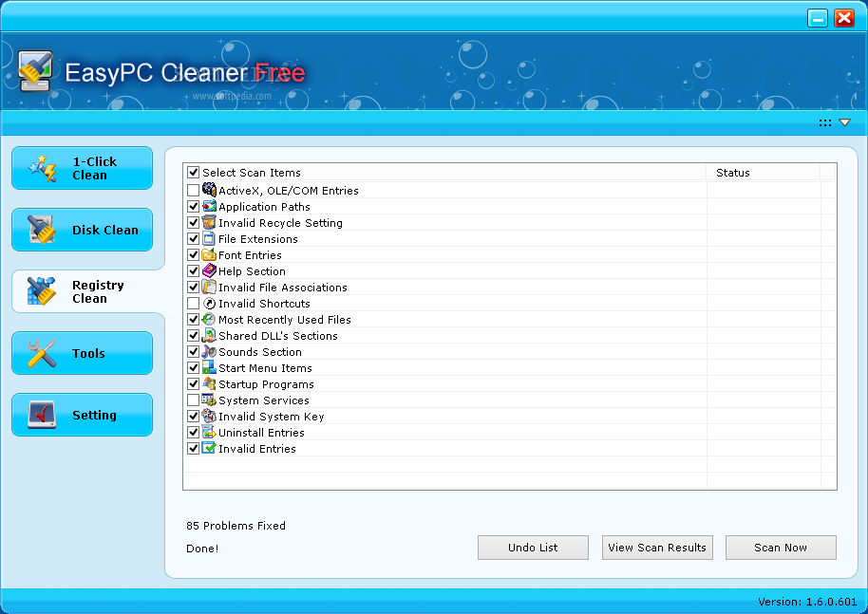Click the Shared DLL's Sections icon
This screenshot has width=868, height=614.
tap(209, 335)
